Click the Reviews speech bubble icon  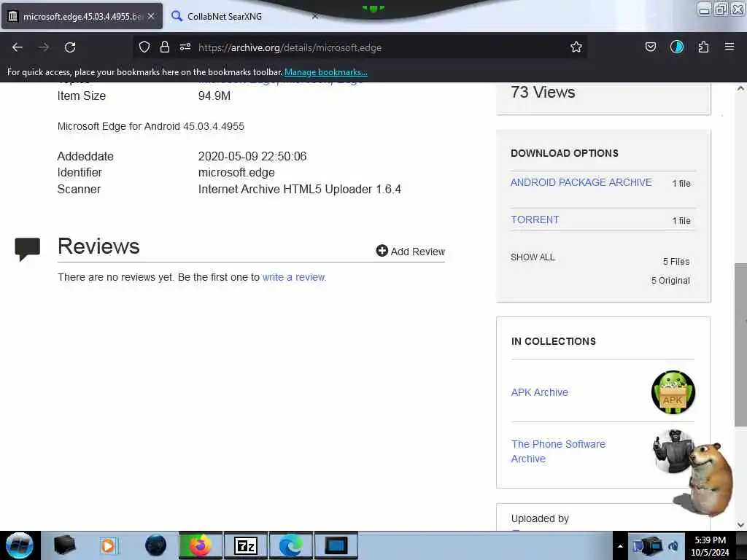click(28, 249)
